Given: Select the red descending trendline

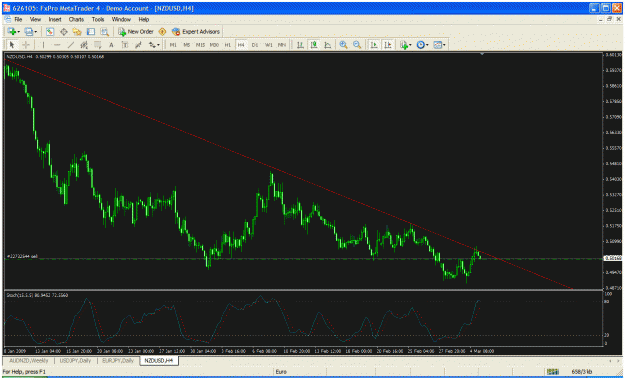Looking at the screenshot, I should click(x=289, y=174).
